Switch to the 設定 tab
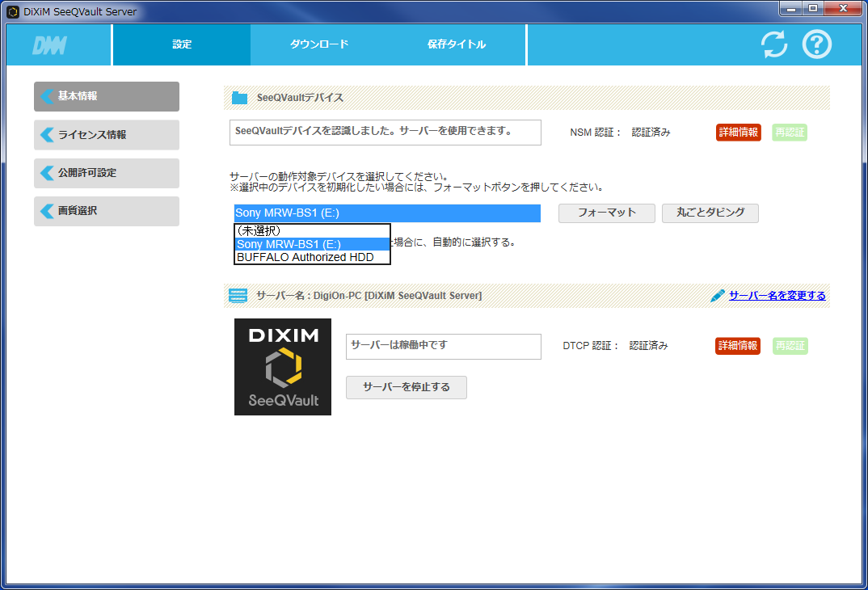The width and height of the screenshot is (868, 590). 182,44
